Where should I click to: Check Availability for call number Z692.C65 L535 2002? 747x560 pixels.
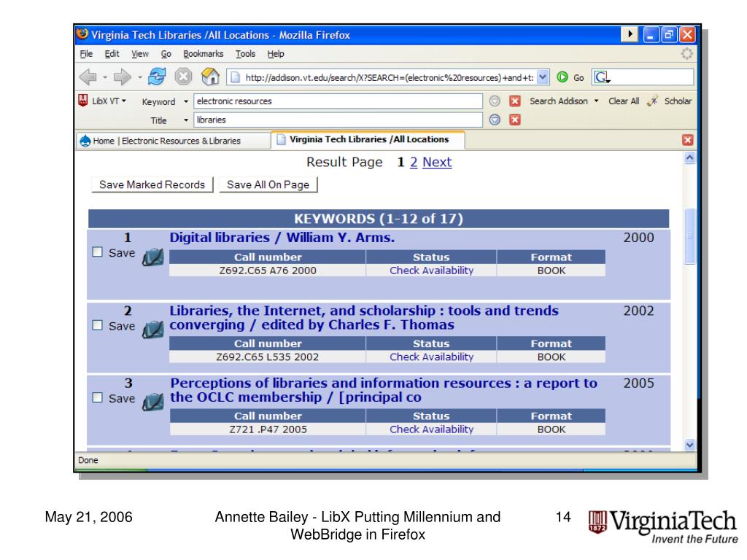[x=432, y=357]
